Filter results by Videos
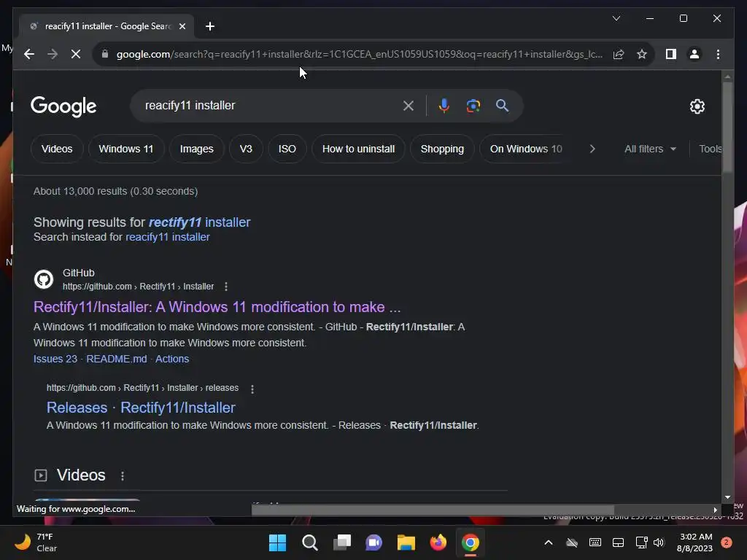 [57, 149]
